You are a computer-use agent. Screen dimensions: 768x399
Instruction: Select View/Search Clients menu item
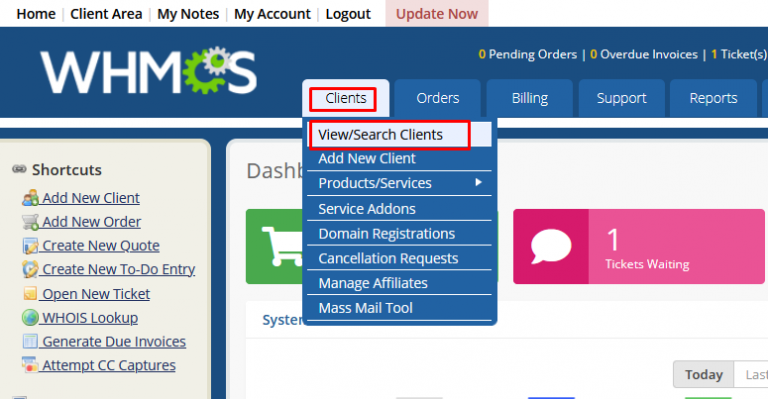tap(399, 135)
